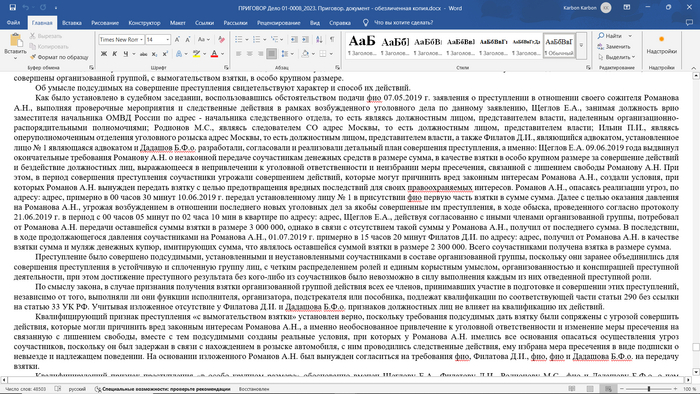This screenshot has width=700, height=394.
Task: Click the Save icon in title bar
Action: click(x=12, y=8)
